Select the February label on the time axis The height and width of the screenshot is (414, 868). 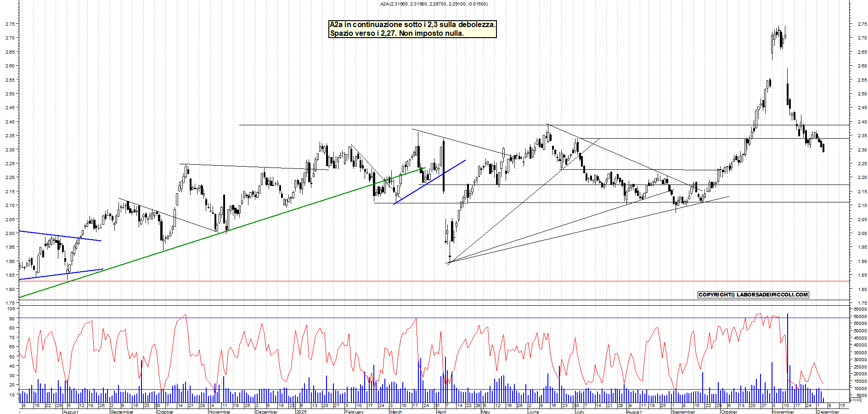point(354,412)
